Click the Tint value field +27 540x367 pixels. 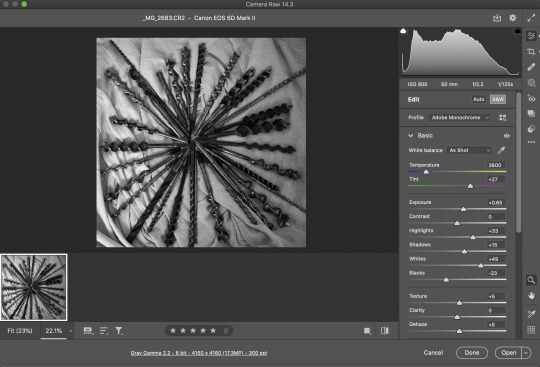(495, 179)
